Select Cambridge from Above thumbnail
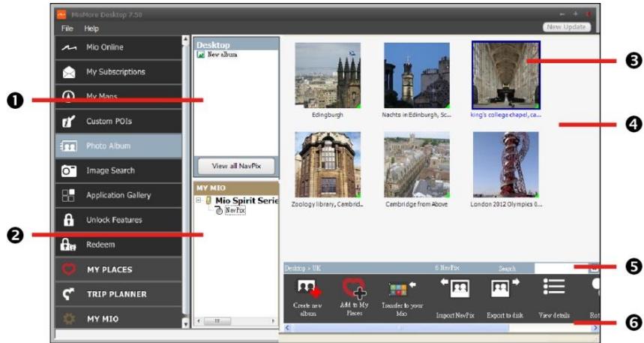 point(417,164)
